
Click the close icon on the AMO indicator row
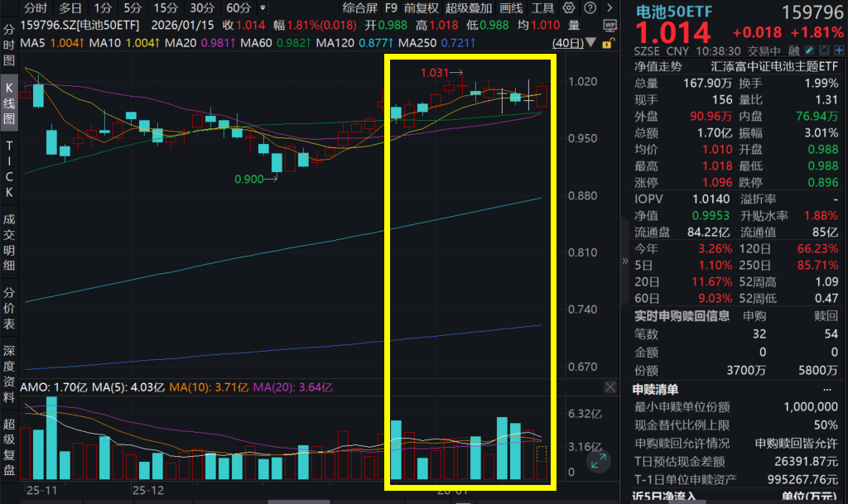coord(610,386)
